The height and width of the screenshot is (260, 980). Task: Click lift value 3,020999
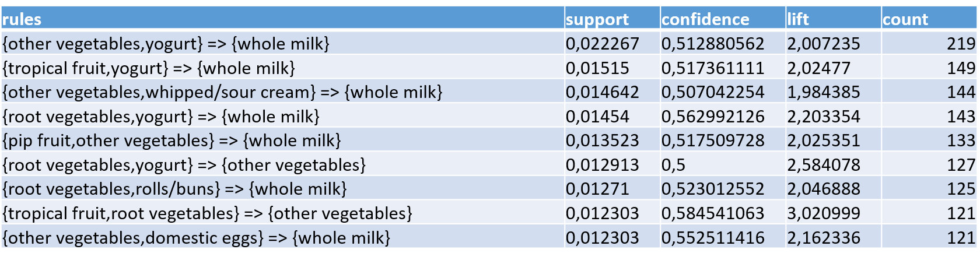coord(824,213)
